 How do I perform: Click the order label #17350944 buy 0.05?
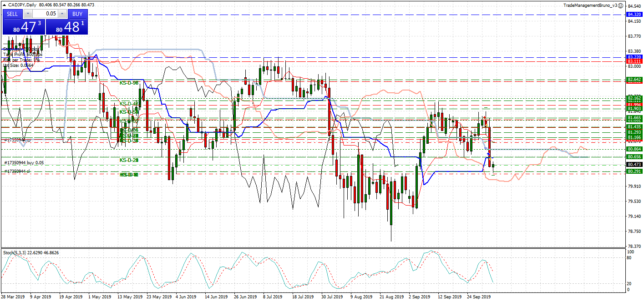coord(24,162)
